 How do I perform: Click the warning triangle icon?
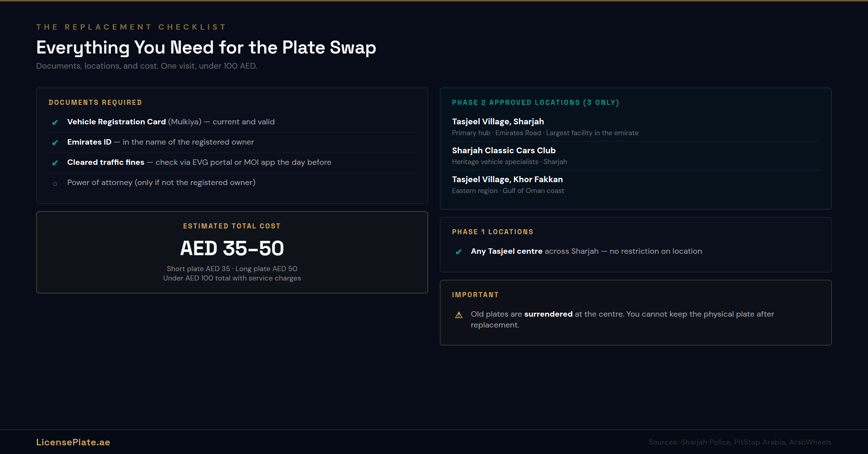[459, 315]
